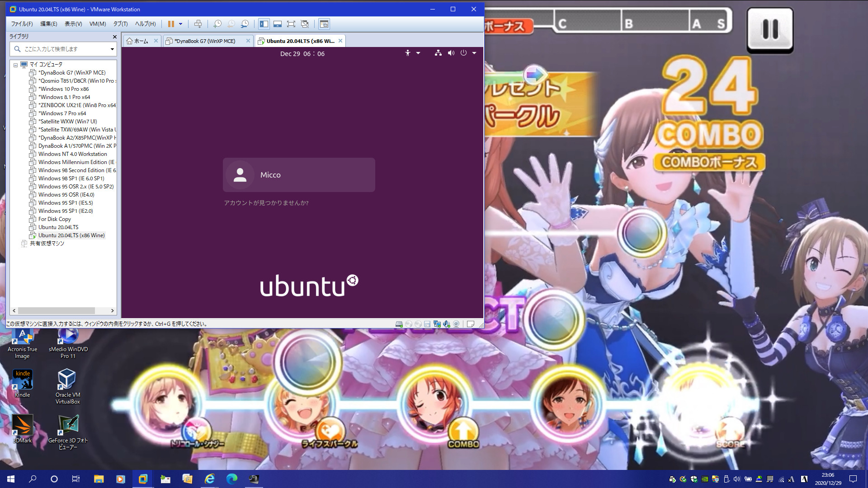Click the network adapter status bar icon

coord(437,324)
